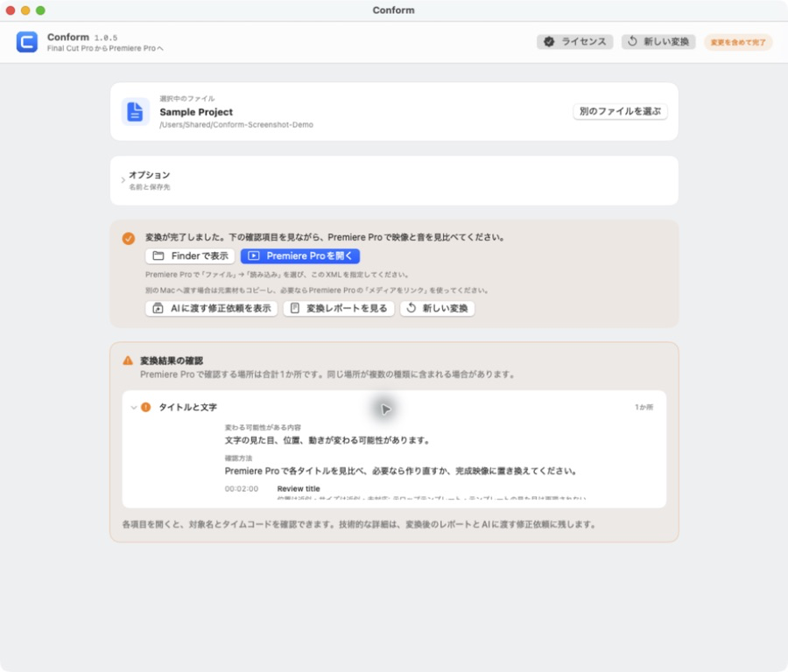Click the 変換結果の確認 heading
The width and height of the screenshot is (788, 672).
[x=172, y=360]
